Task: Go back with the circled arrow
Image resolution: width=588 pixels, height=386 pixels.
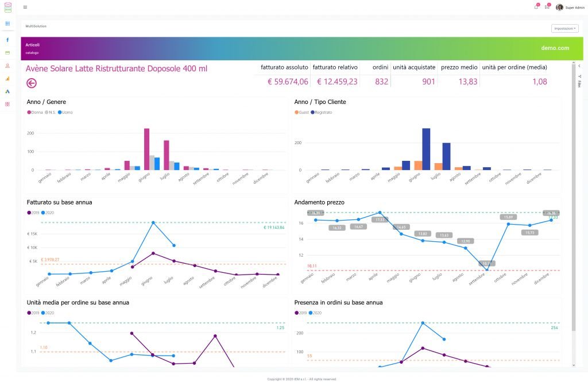Action: [32, 83]
